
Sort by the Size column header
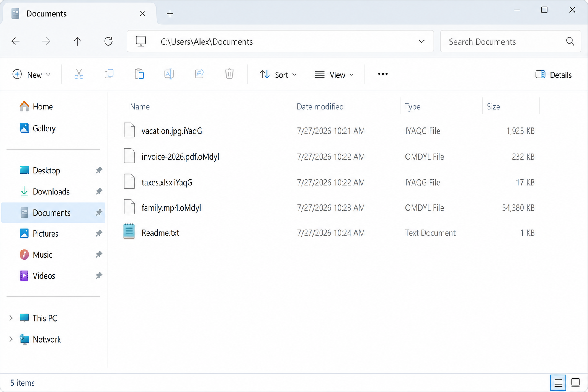coord(493,107)
